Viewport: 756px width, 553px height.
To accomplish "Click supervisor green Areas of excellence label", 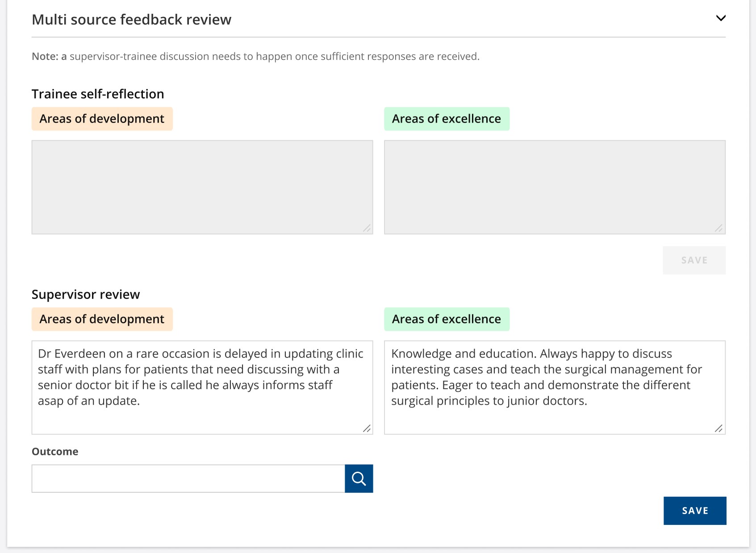I will point(447,319).
